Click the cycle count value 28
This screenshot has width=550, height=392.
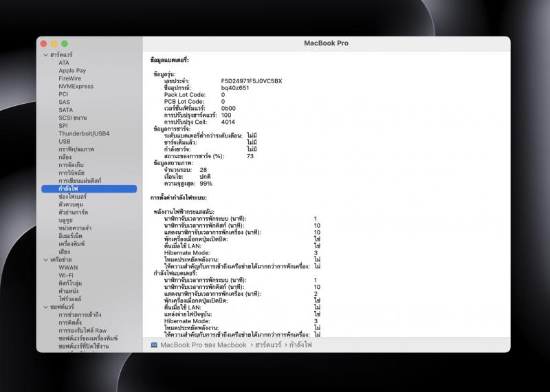[x=203, y=170]
